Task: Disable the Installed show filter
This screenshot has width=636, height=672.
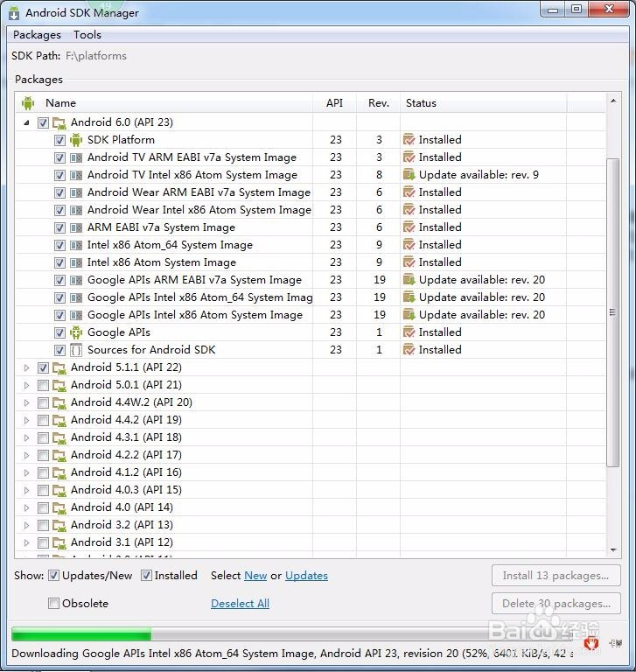Action: coord(146,576)
